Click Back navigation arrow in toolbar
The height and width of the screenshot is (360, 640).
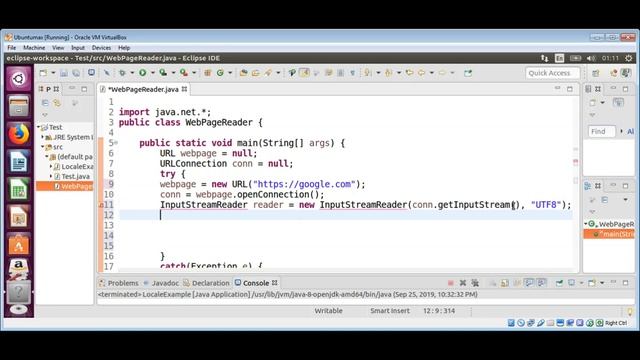click(422, 73)
